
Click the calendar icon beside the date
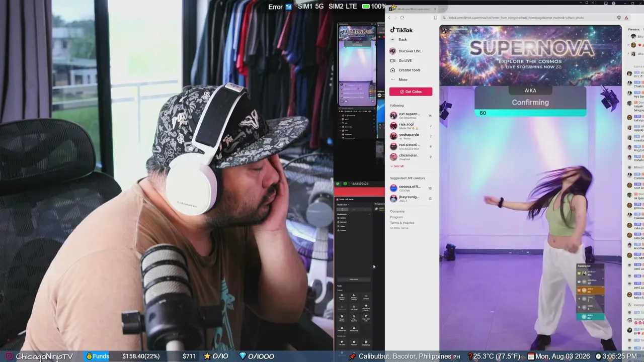click(x=531, y=356)
